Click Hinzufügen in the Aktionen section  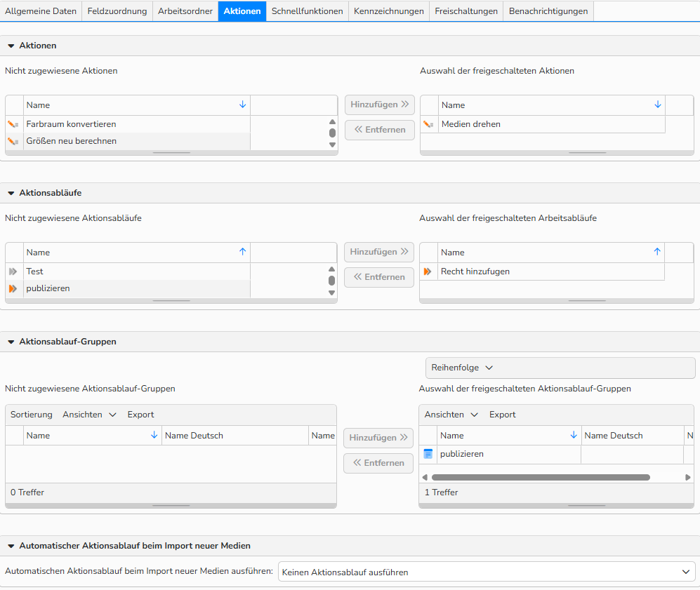coord(379,105)
